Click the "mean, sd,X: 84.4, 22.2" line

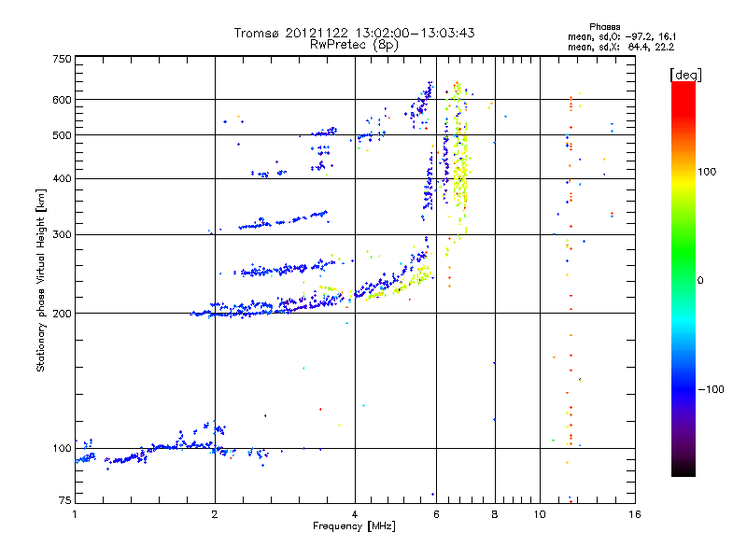click(621, 47)
